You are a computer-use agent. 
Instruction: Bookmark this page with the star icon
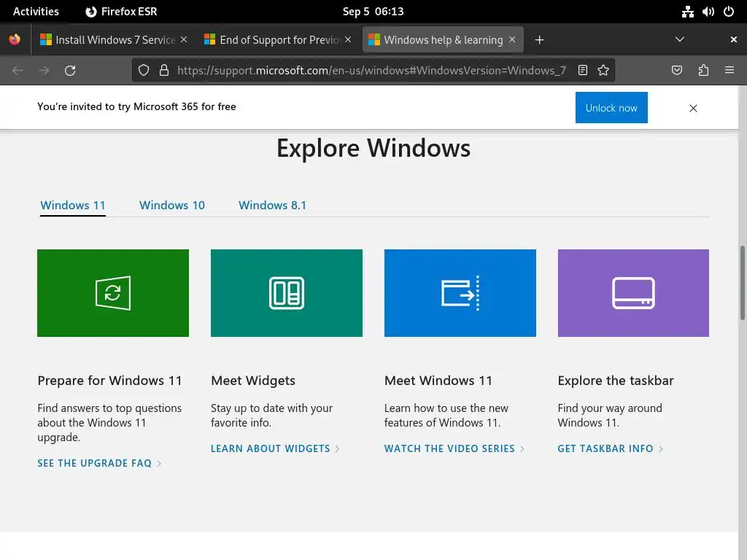603,71
